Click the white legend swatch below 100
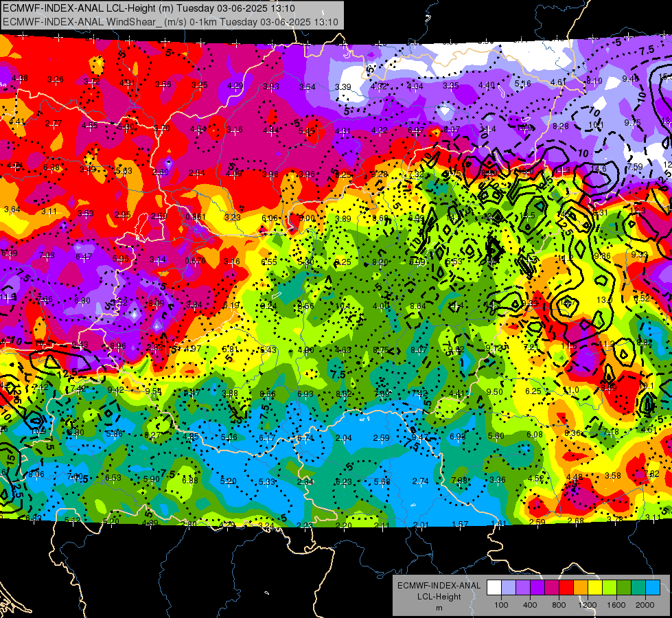Image resolution: width=672 pixels, height=618 pixels. click(494, 588)
